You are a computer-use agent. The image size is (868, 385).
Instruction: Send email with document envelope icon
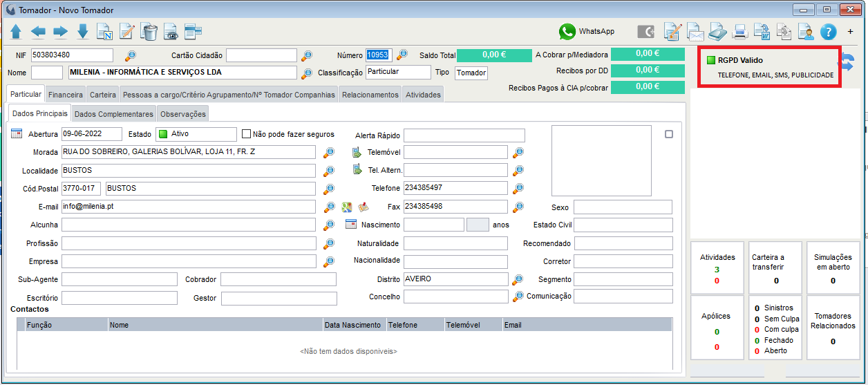tap(695, 32)
